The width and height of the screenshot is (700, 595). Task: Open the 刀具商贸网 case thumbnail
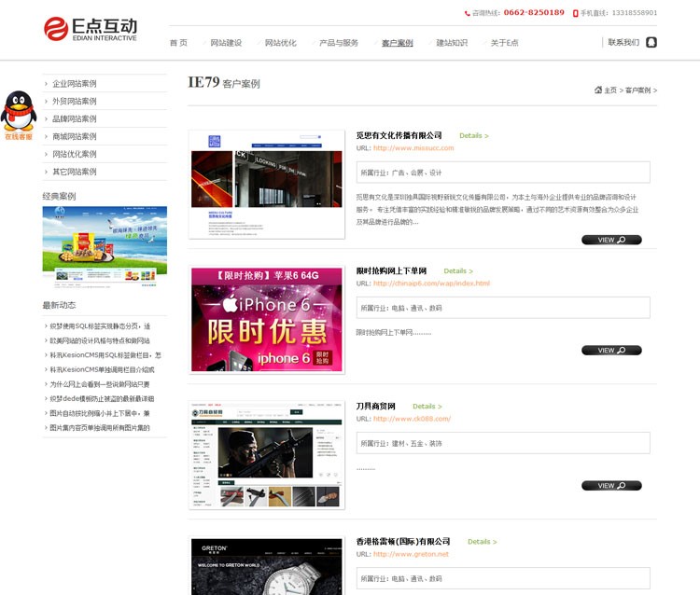(267, 455)
